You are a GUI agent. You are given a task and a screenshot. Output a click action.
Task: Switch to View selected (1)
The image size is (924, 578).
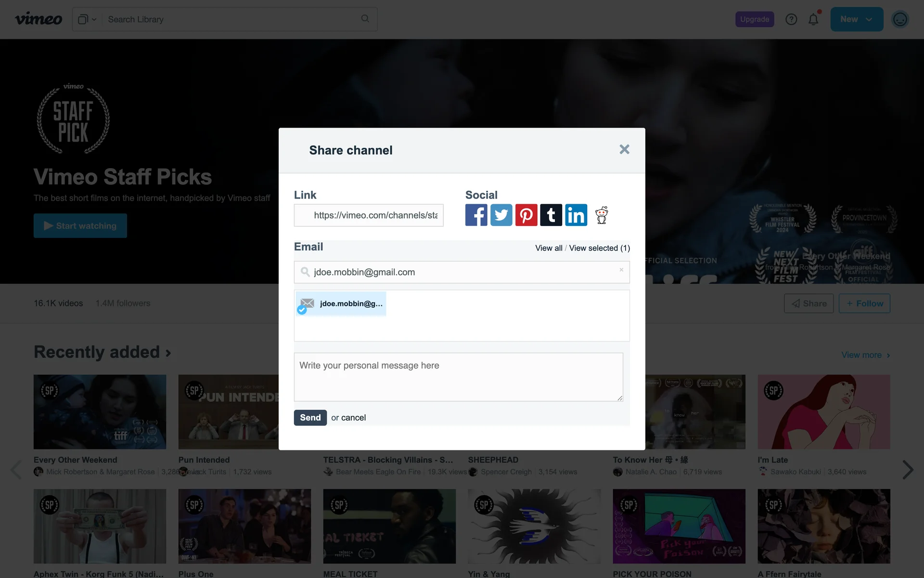pos(599,248)
